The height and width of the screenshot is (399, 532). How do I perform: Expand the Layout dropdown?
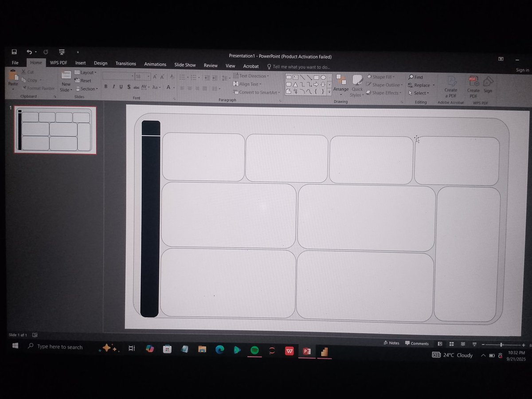tap(86, 72)
